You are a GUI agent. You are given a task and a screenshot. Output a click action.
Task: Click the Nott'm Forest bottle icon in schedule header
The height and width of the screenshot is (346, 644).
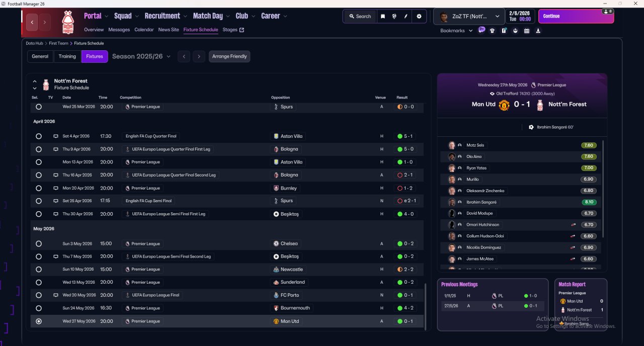point(46,84)
